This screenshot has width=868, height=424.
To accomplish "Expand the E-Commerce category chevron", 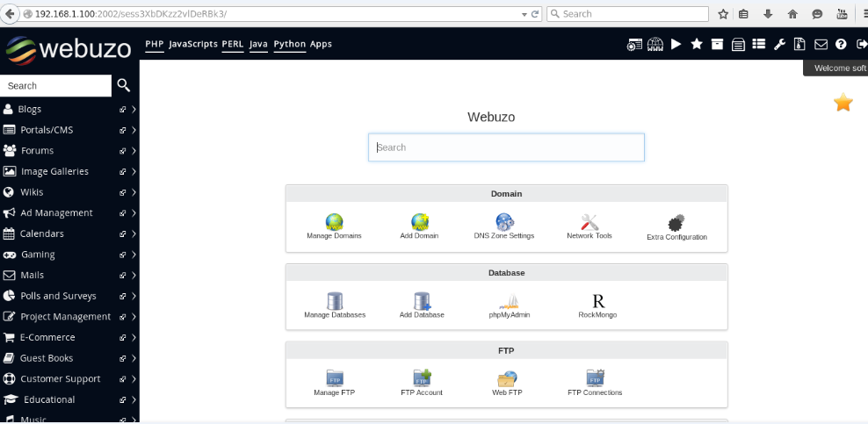I will pyautogui.click(x=134, y=338).
